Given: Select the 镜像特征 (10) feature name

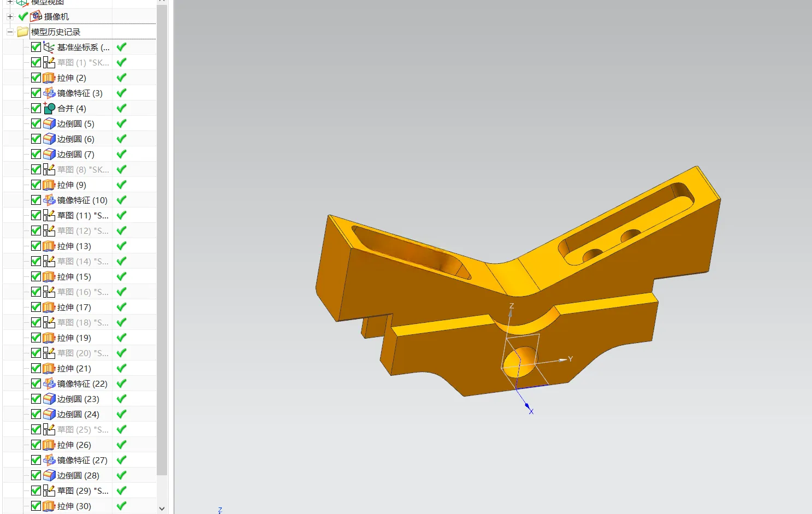Looking at the screenshot, I should 82,200.
